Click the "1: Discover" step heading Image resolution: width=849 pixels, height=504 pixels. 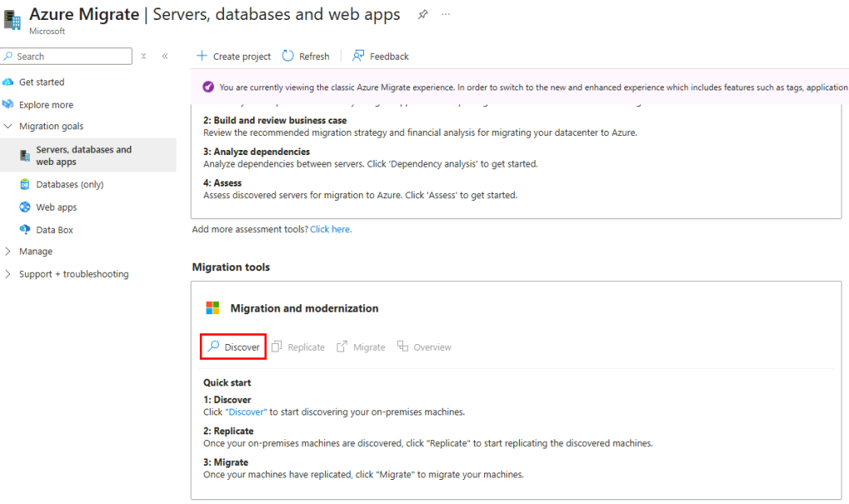click(x=227, y=400)
